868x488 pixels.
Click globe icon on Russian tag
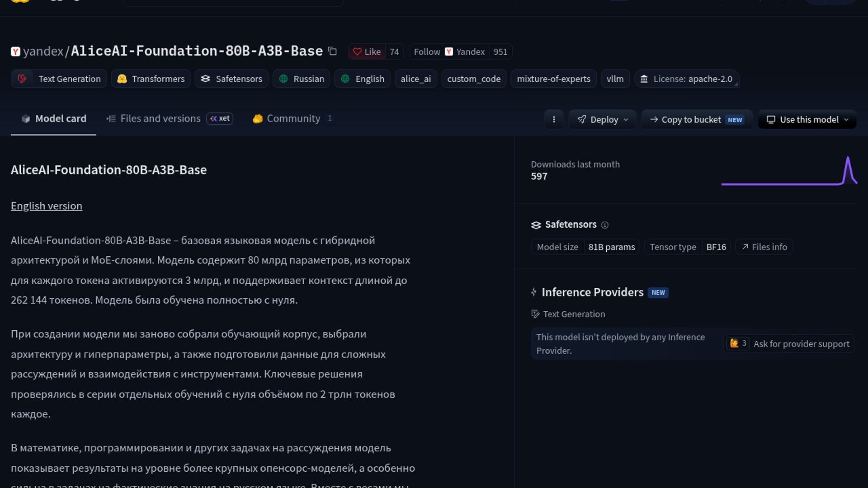pos(283,79)
